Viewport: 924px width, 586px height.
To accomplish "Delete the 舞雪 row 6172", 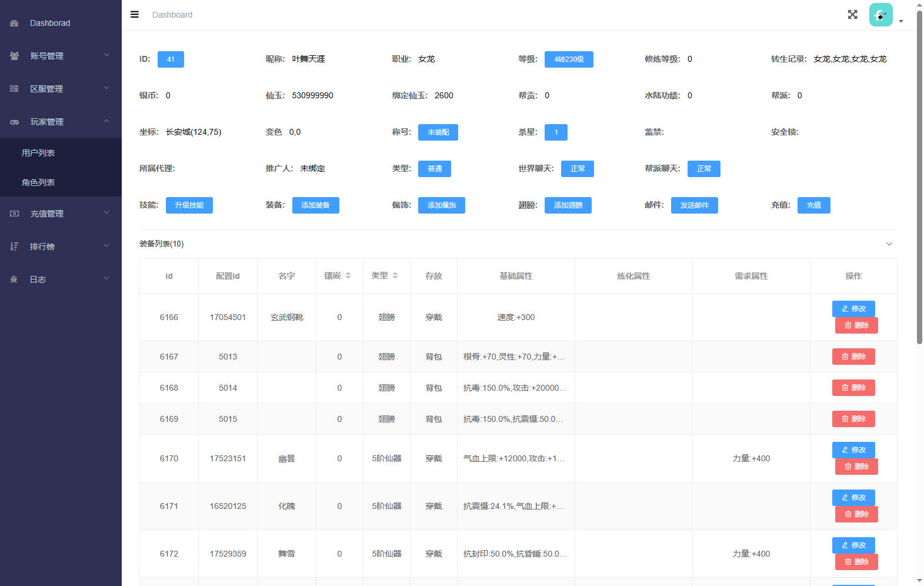I will point(856,562).
